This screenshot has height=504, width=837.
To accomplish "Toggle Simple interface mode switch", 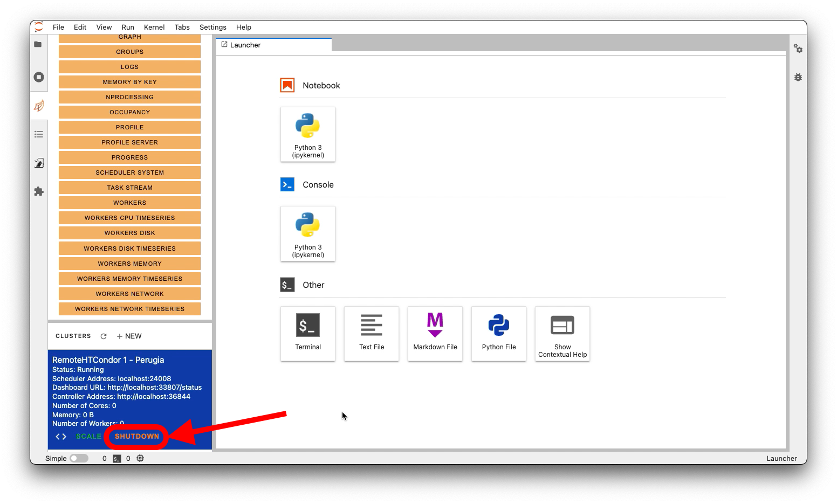I will 79,459.
